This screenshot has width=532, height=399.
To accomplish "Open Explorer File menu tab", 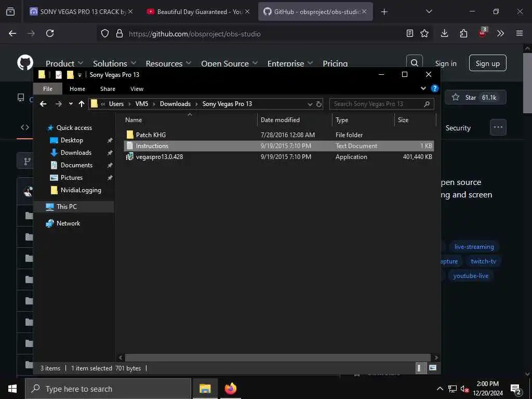I will pyautogui.click(x=48, y=88).
